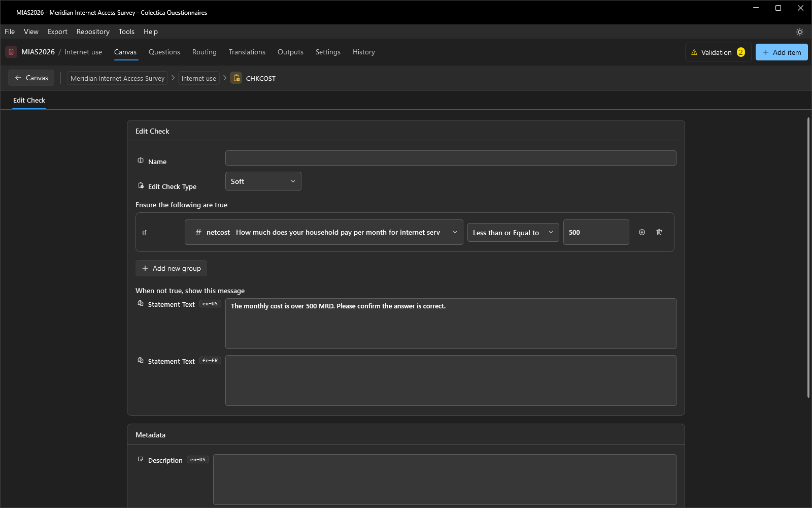Navigate to Internet use breadcrumb

point(198,78)
